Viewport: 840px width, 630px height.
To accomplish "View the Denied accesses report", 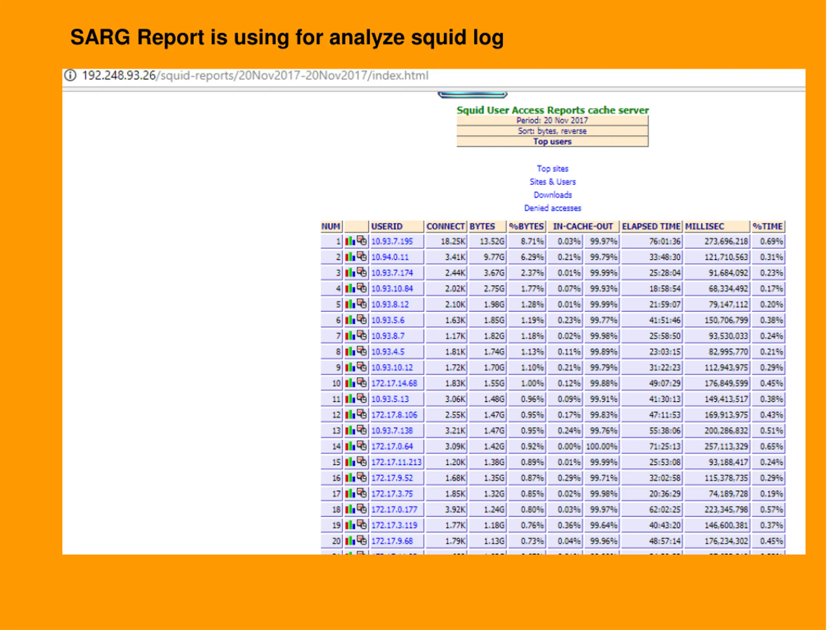I will 552,208.
